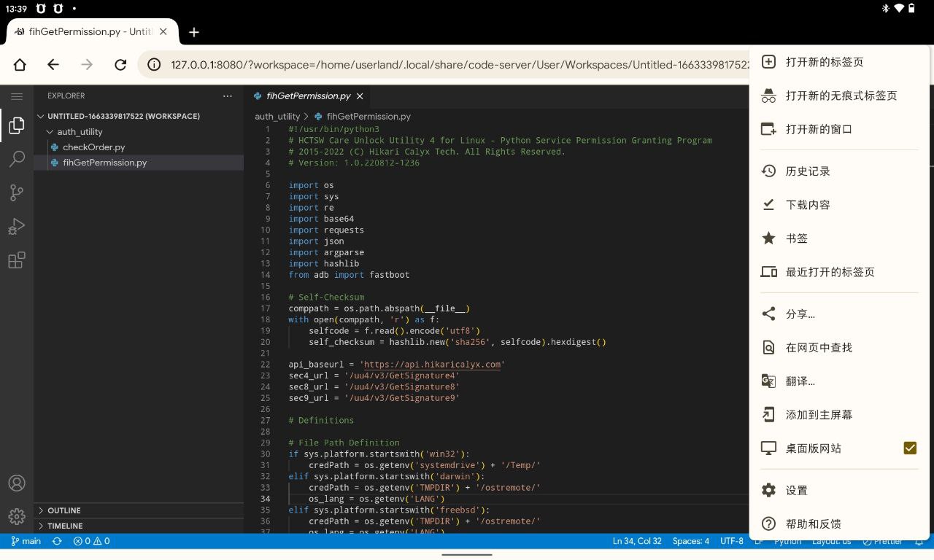Open the Extensions view

coord(16,260)
